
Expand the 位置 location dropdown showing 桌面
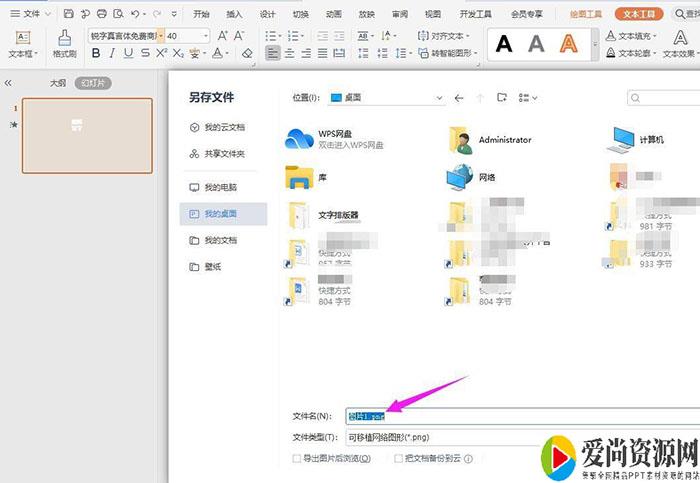pos(439,98)
